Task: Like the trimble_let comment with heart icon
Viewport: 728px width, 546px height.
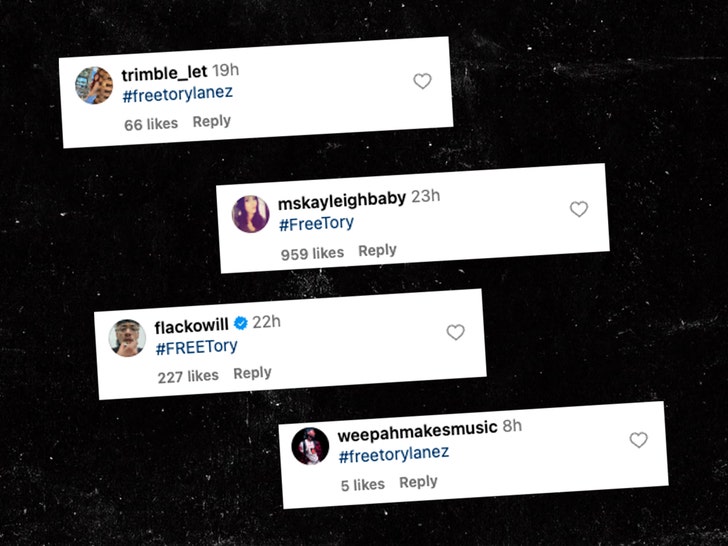Action: pyautogui.click(x=422, y=81)
